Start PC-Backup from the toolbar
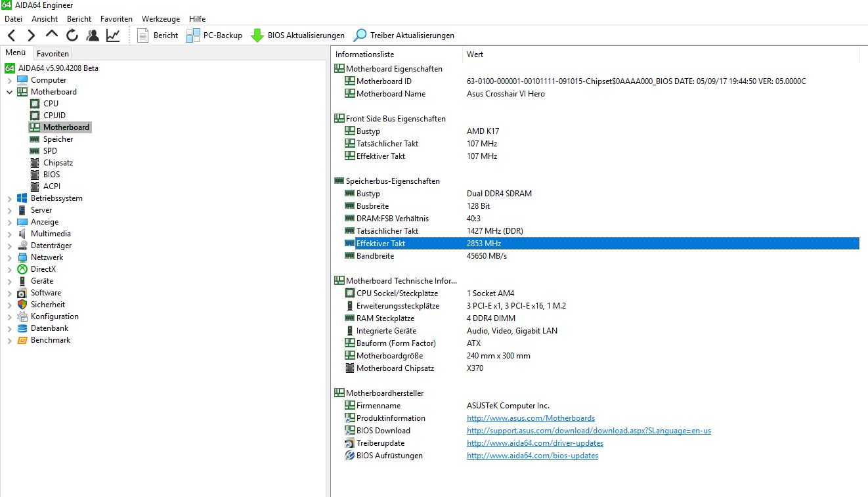868x497 pixels. point(214,35)
